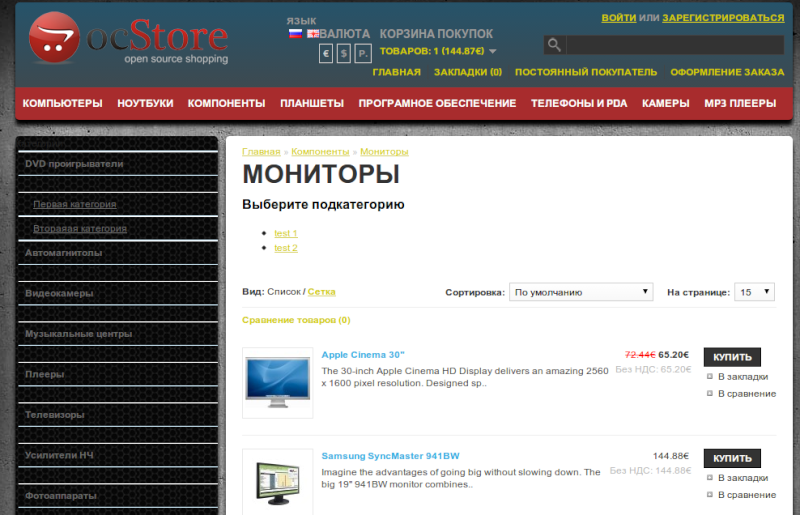800x515 pixels.
Task: Click Samsung SyncMaster 941BW thumbnail
Action: coord(278,482)
